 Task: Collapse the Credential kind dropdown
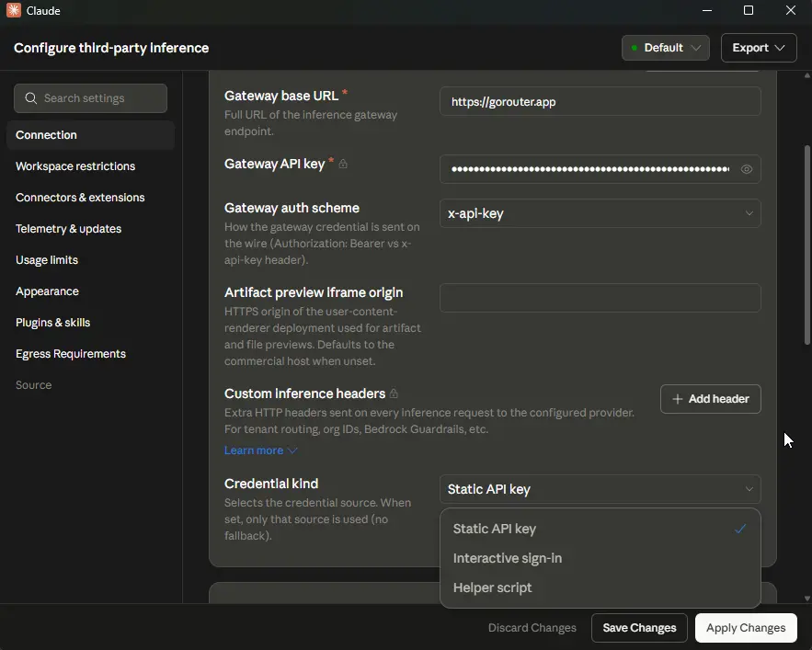pos(600,489)
